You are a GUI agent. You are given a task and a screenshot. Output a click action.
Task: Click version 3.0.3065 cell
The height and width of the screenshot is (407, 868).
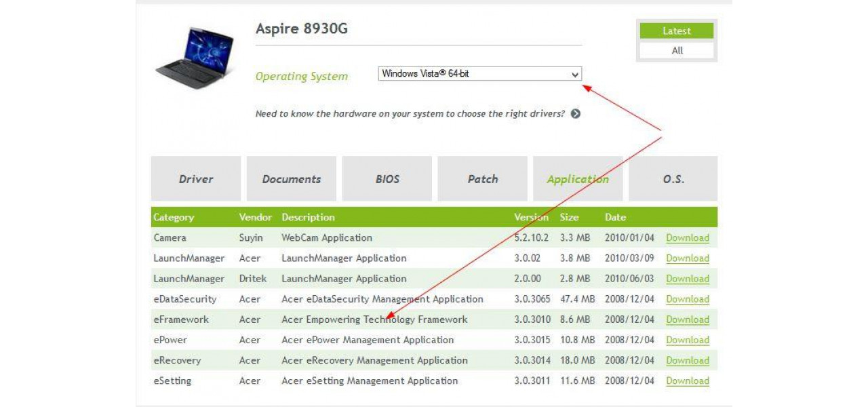533,299
